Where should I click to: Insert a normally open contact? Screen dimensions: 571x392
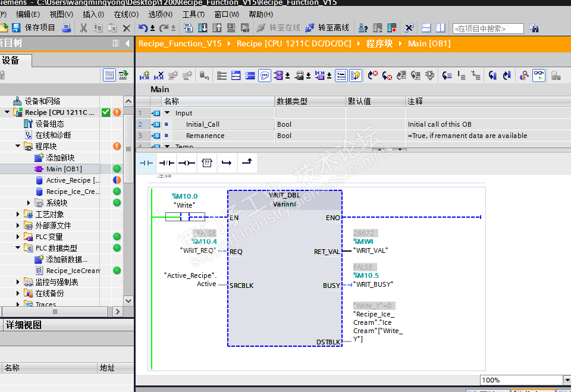point(146,162)
